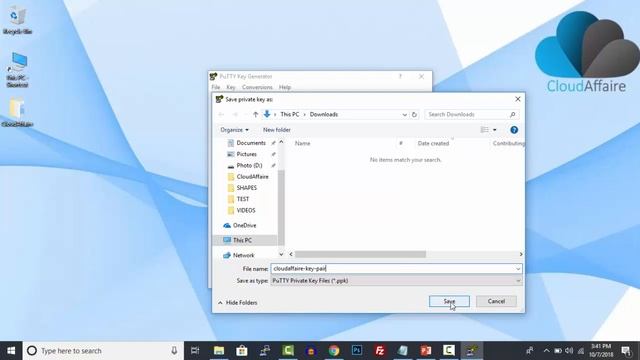
Task: Click the # column header
Action: pyautogui.click(x=401, y=143)
